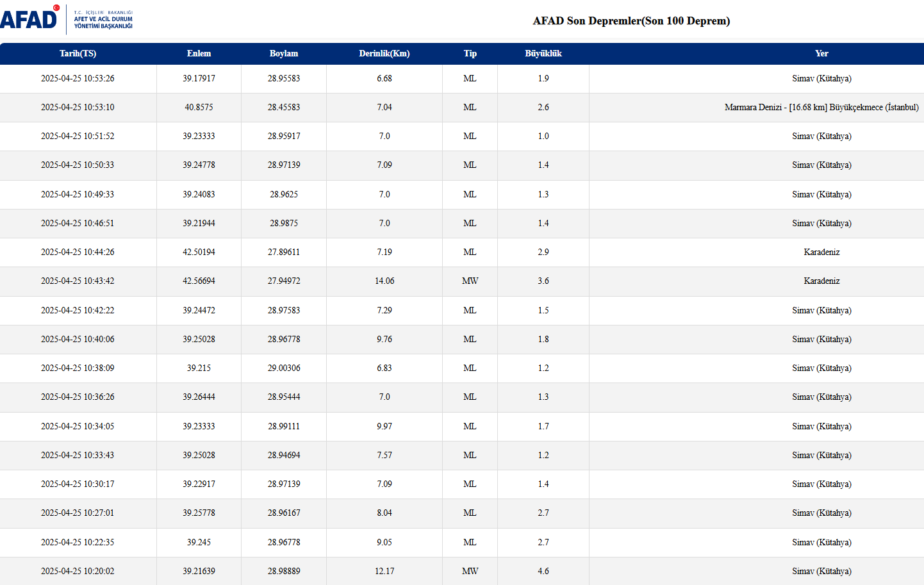Click longitude value 28.9875
The image size is (924, 585).
(284, 223)
